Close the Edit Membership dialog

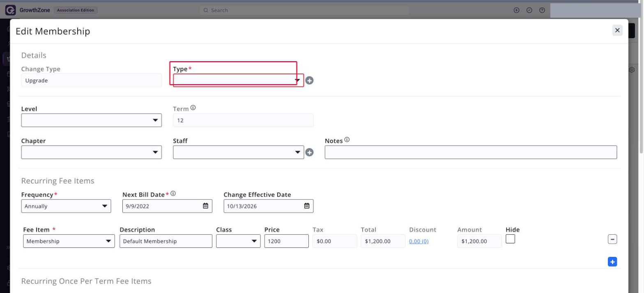point(617,30)
